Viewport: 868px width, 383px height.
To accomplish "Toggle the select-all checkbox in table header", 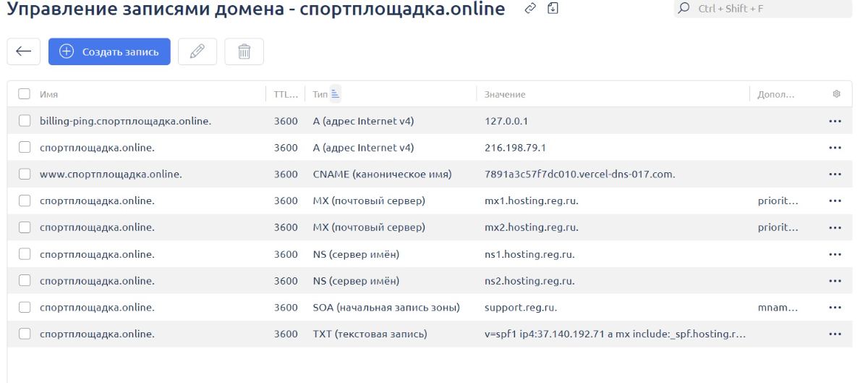I will (24, 94).
